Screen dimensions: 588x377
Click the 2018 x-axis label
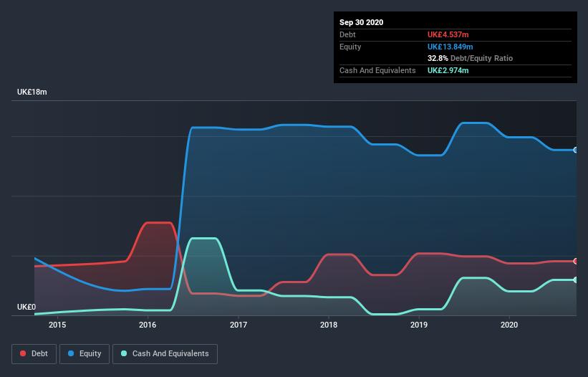pyautogui.click(x=329, y=325)
